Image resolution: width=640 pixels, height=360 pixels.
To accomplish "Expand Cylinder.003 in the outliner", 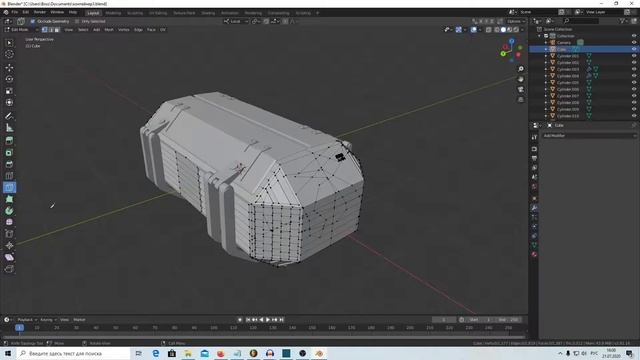I will point(546,69).
